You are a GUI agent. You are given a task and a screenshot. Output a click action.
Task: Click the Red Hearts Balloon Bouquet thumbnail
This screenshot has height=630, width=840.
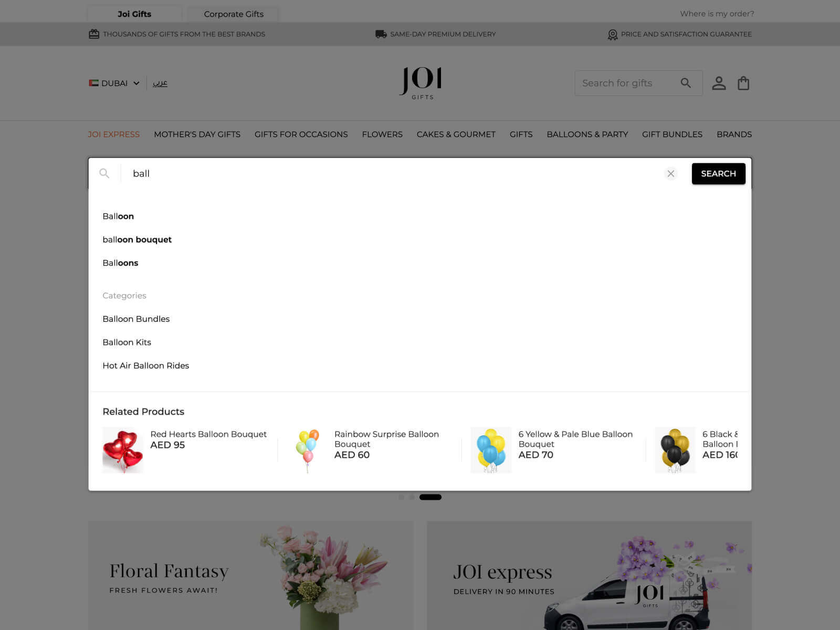[123, 449]
